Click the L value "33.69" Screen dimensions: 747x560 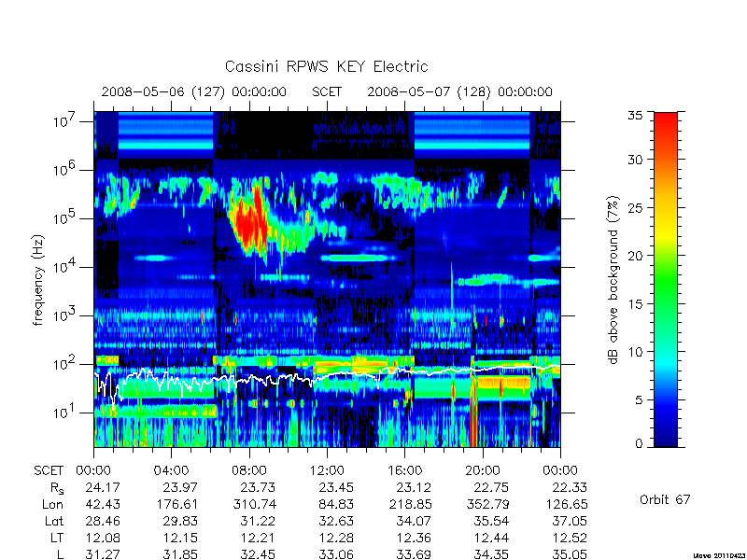tap(414, 554)
